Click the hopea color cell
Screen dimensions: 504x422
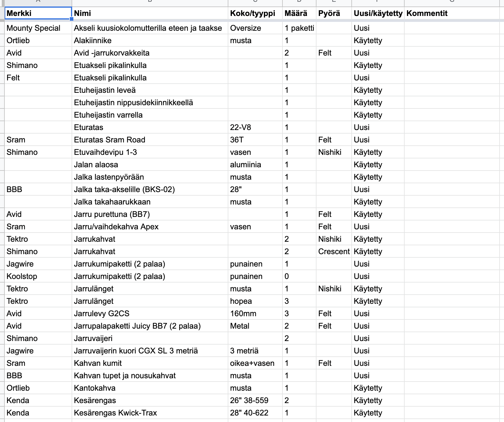(255, 301)
